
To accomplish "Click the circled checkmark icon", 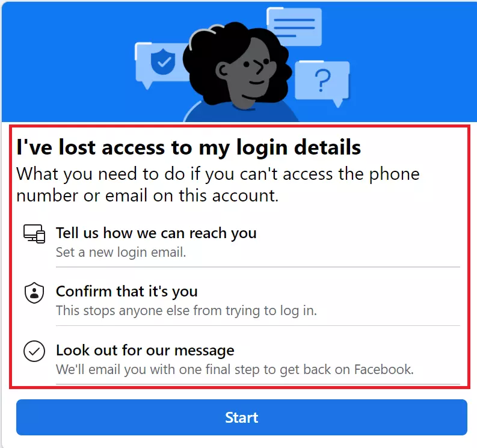I will click(34, 351).
